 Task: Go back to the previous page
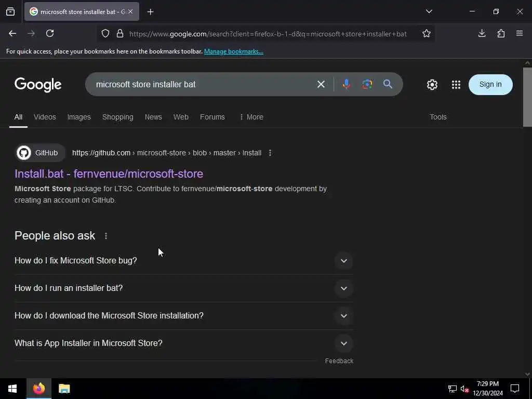click(x=12, y=33)
